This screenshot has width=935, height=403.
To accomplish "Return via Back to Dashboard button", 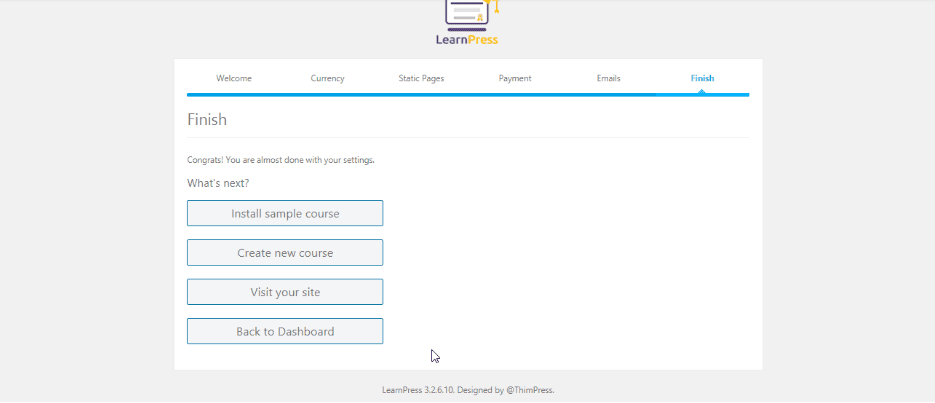I will coord(285,331).
